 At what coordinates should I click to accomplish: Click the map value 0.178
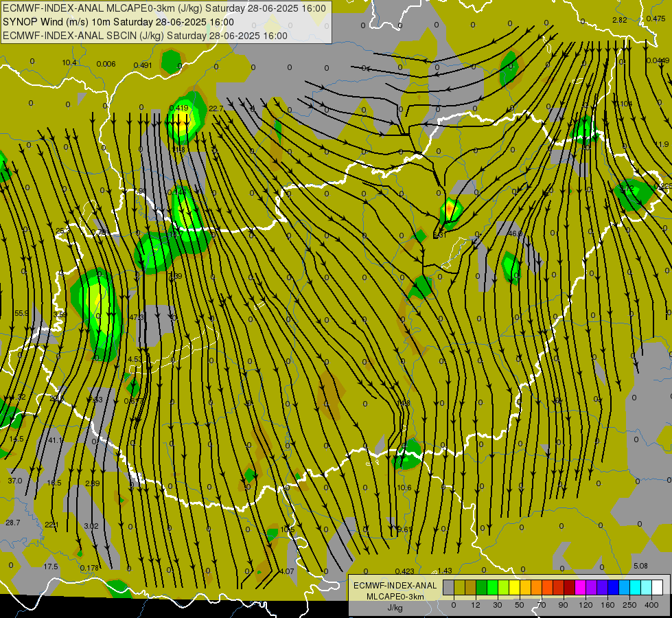89,568
